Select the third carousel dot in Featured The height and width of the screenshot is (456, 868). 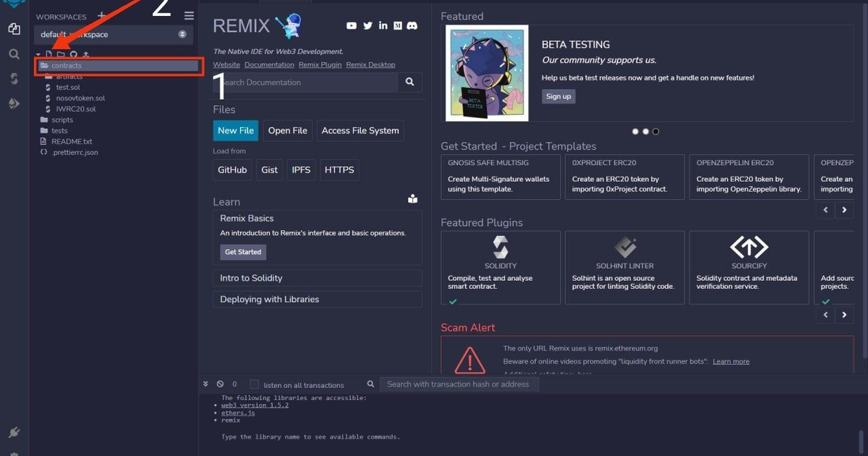tap(656, 132)
